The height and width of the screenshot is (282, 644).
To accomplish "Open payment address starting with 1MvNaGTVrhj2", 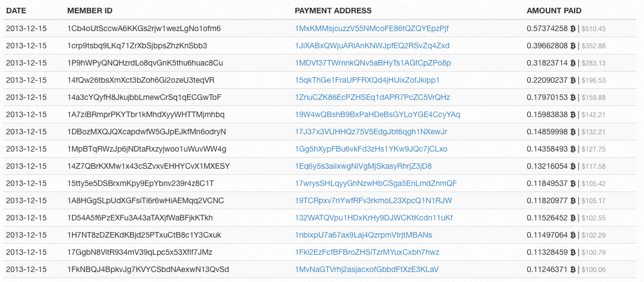I will (x=367, y=270).
